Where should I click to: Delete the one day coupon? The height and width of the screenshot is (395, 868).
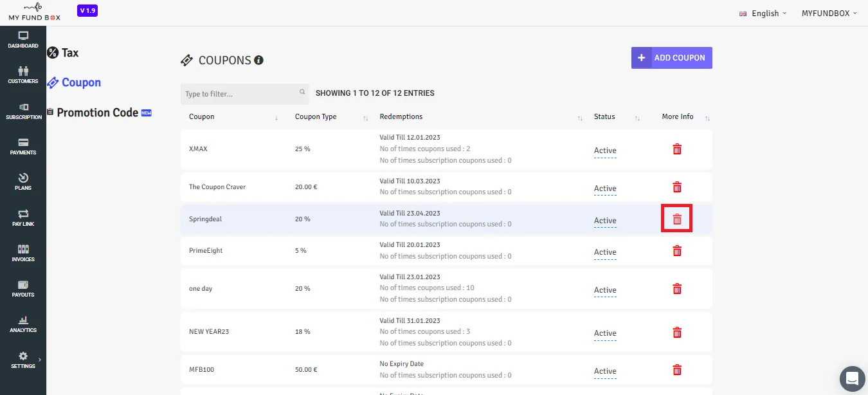(677, 289)
